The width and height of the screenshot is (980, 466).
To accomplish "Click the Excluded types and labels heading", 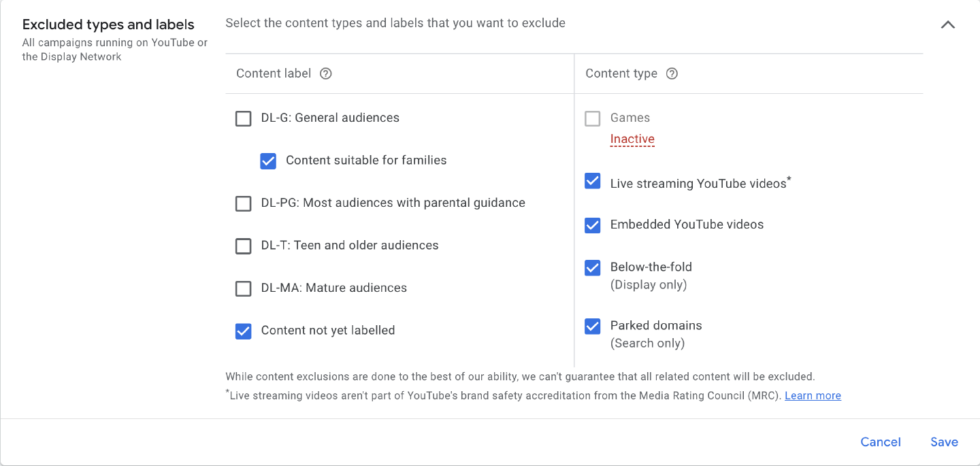I will point(108,24).
